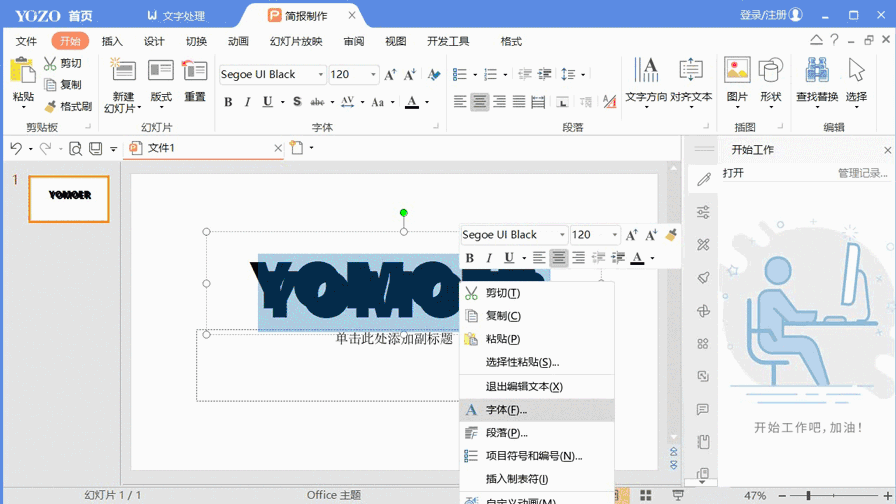This screenshot has width=896, height=504.
Task: Open the Design (设计) ribbon tab
Action: click(x=154, y=41)
